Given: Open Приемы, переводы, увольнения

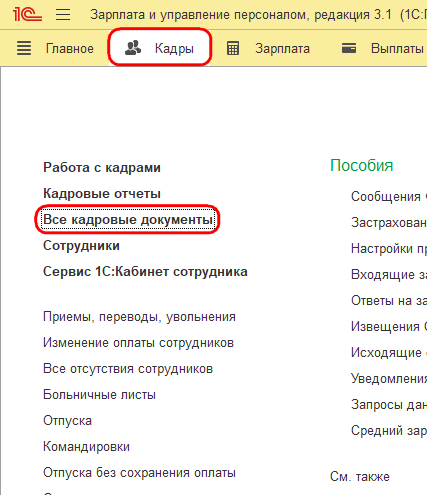Looking at the screenshot, I should [139, 317].
